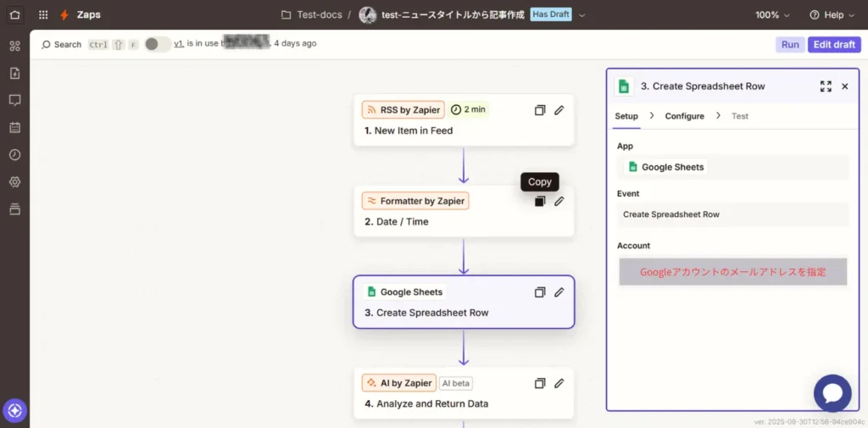Click the Run button
Screen dimensions: 868x428
click(790, 45)
